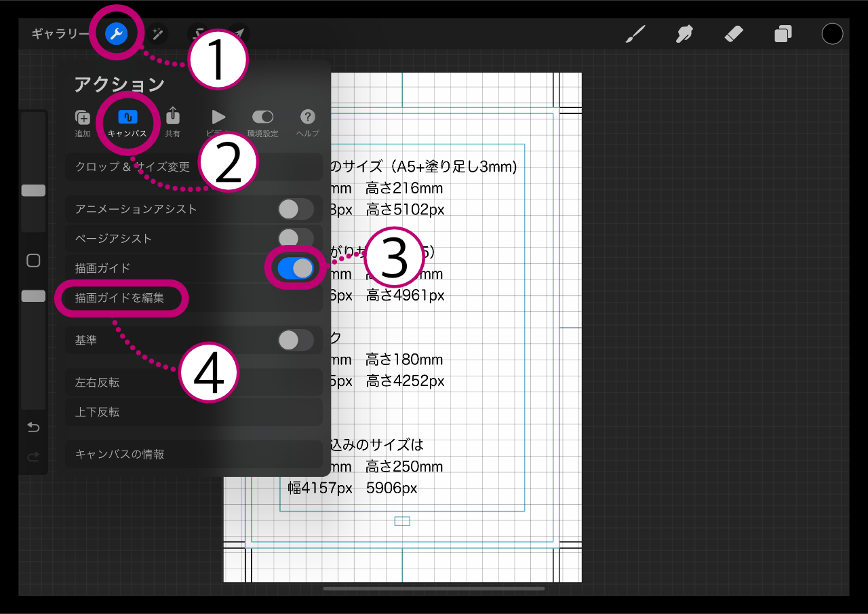
Task: Switch to the ビデオ play tab
Action: [218, 123]
